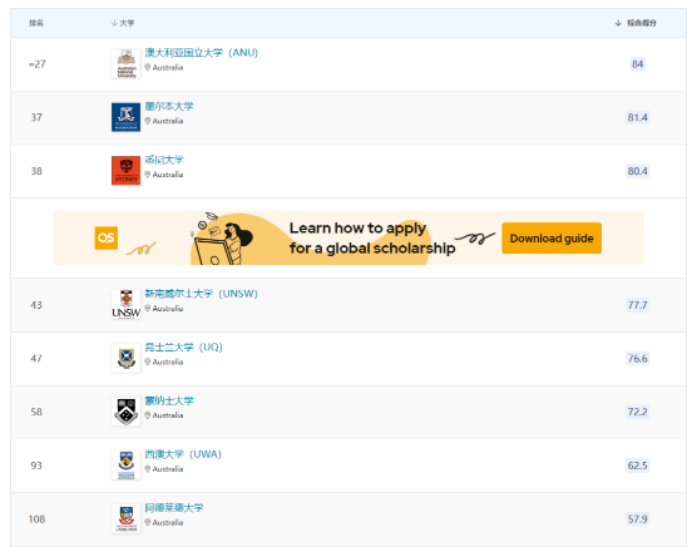
Task: Open the UWA crest logo
Action: pyautogui.click(x=126, y=465)
